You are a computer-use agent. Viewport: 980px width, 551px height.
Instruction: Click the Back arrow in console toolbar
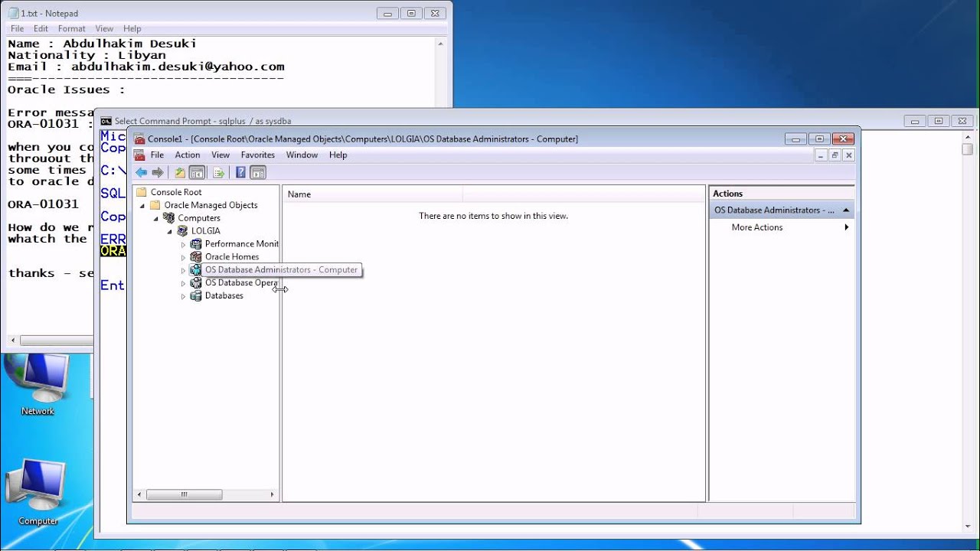point(141,173)
